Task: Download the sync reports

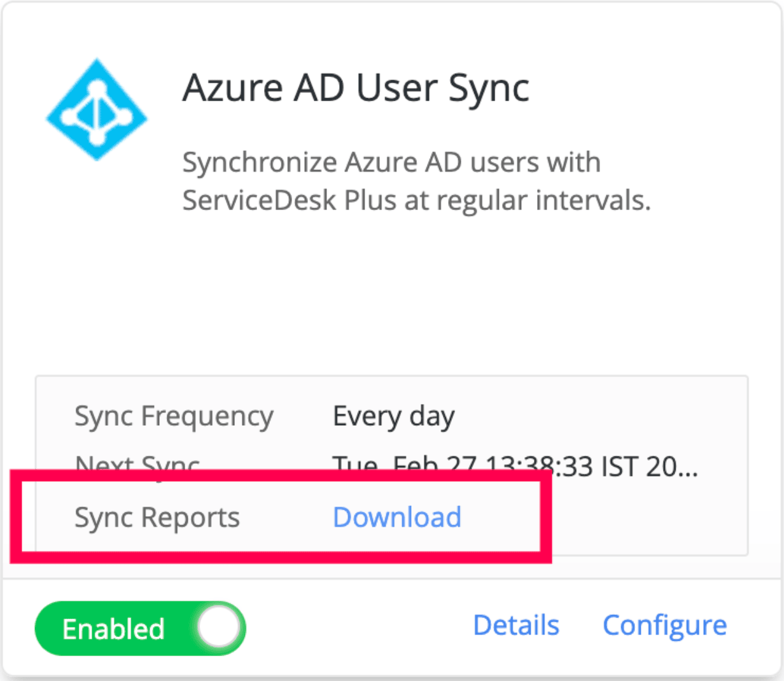Action: (396, 517)
